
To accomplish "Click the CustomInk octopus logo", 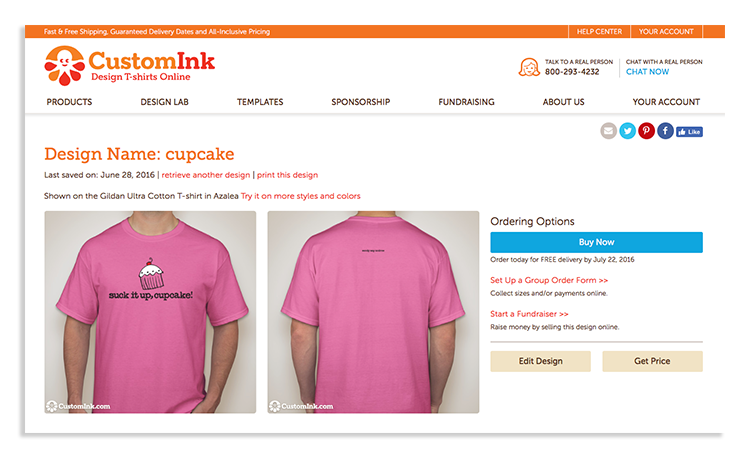I will (64, 66).
